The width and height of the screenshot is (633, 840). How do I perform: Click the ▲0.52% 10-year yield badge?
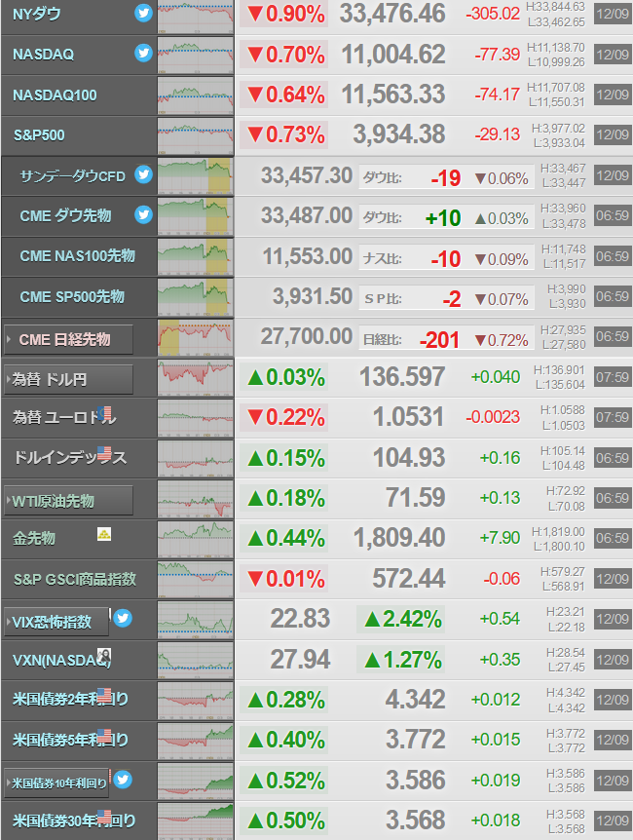click(x=283, y=781)
